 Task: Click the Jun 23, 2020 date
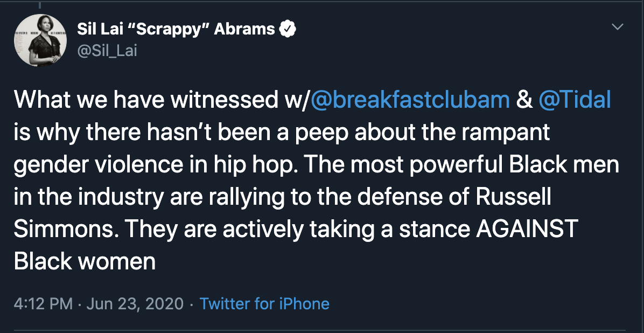click(136, 303)
